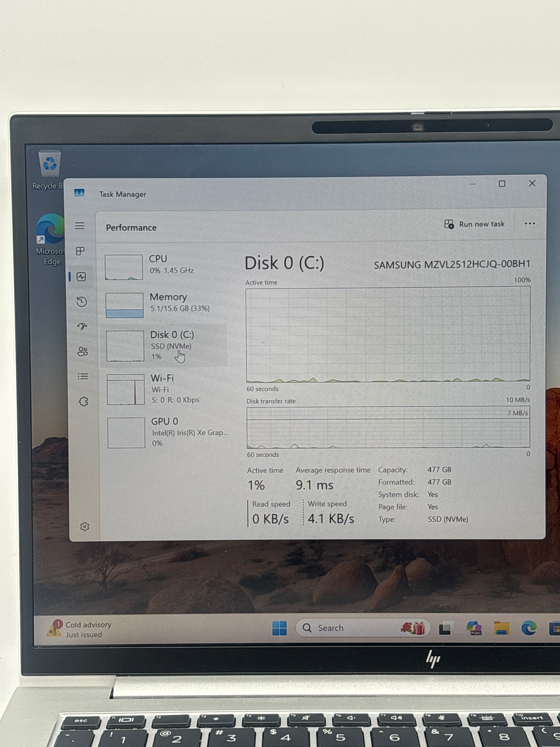This screenshot has width=560, height=747.
Task: Click the 0 KB/s read speed value
Action: coord(270,519)
